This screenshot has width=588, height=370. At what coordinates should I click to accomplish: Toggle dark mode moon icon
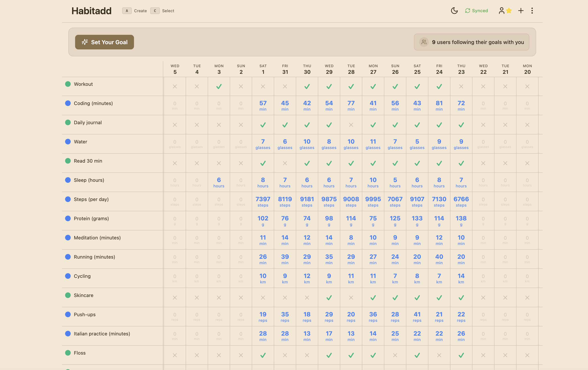454,11
